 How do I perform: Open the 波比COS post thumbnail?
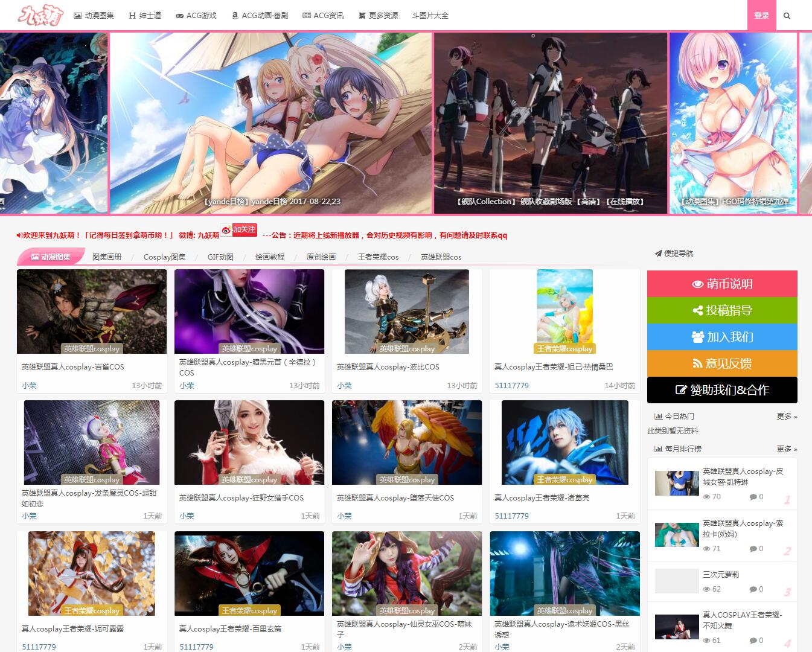[407, 312]
